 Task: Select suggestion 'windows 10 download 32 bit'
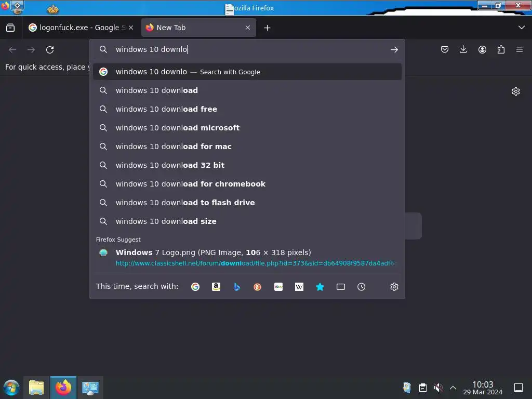pos(247,165)
